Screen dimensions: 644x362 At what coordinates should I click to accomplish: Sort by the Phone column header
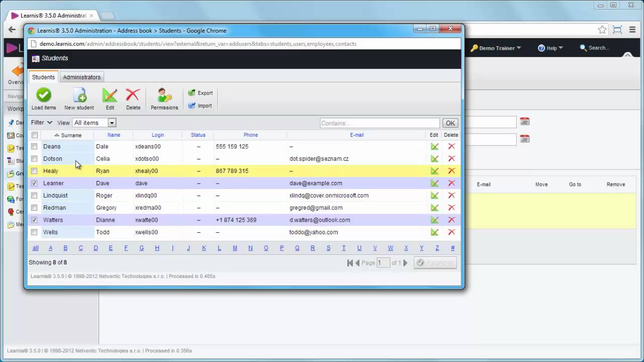pos(251,135)
